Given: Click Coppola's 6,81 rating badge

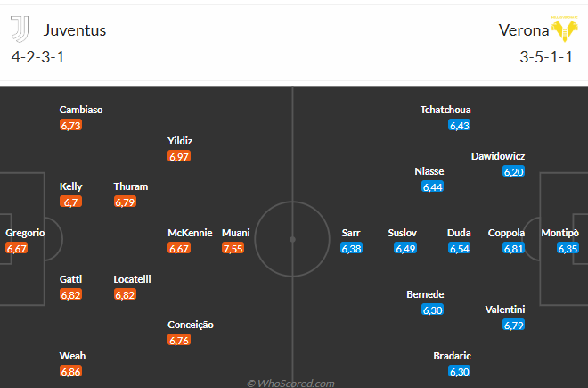Looking at the screenshot, I should (513, 248).
